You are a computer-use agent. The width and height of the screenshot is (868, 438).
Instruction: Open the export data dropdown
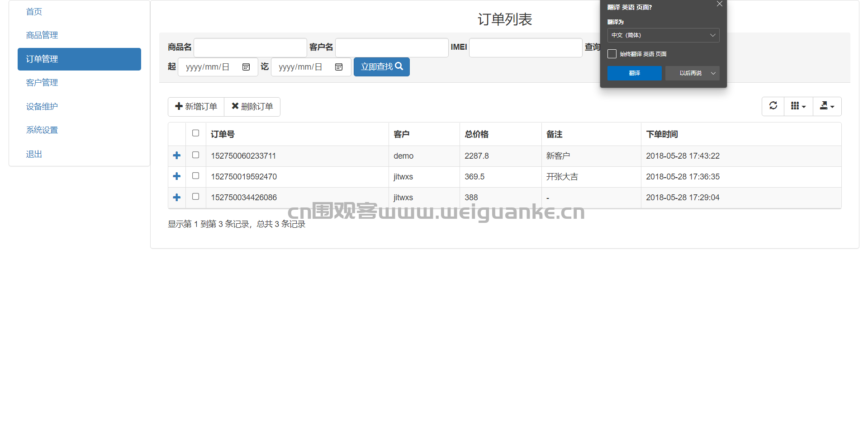(x=827, y=106)
